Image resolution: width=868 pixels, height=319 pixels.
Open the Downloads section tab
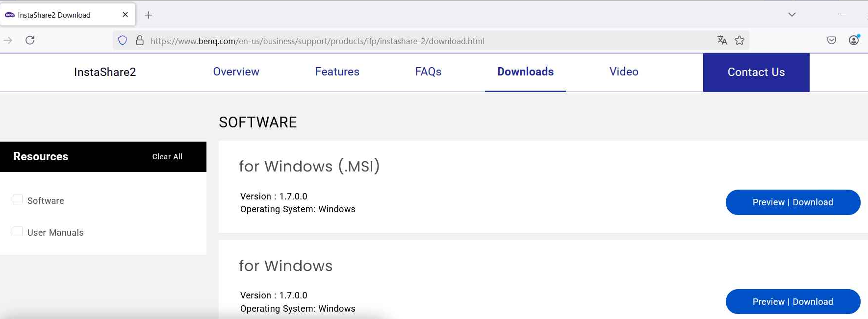pyautogui.click(x=525, y=72)
